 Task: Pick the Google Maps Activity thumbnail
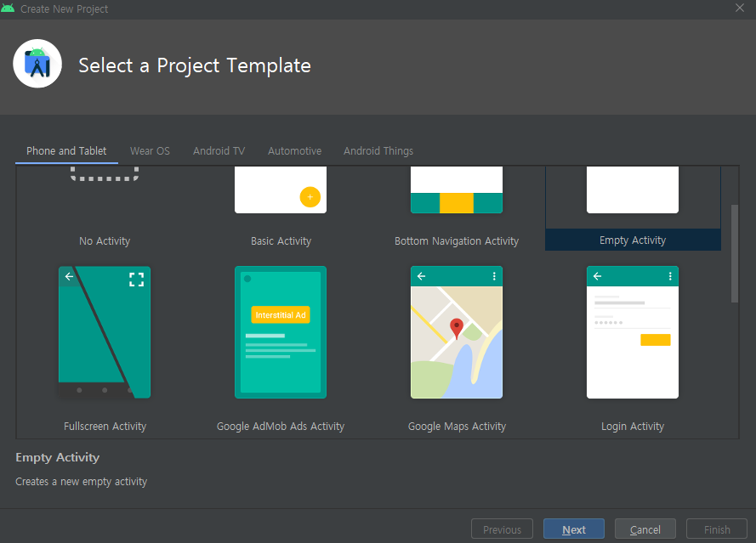tap(457, 332)
